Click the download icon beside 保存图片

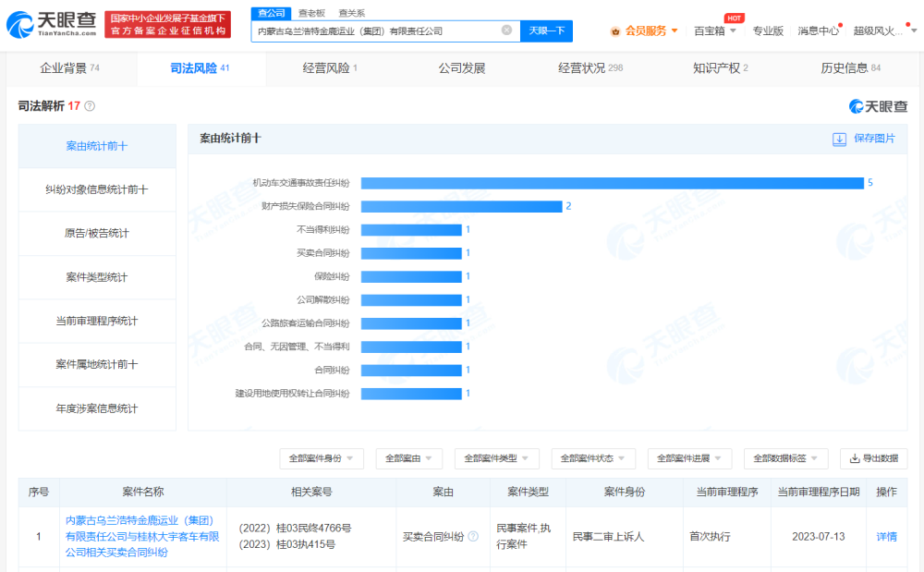pyautogui.click(x=839, y=139)
